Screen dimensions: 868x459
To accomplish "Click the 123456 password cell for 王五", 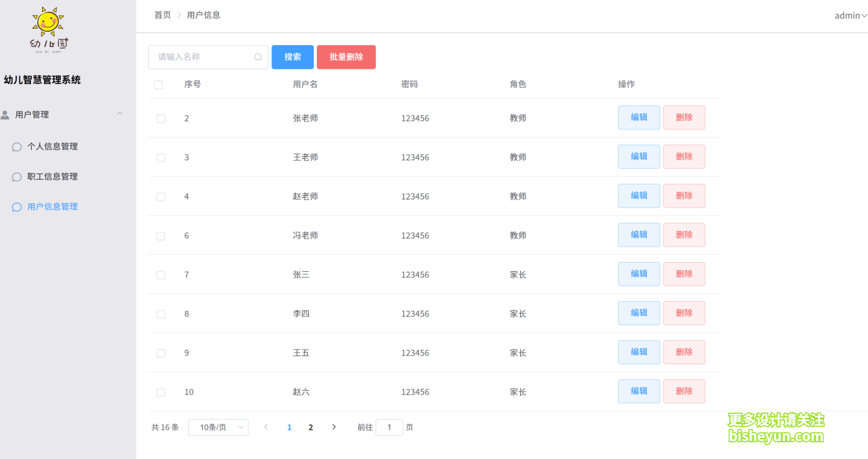I will point(415,353).
